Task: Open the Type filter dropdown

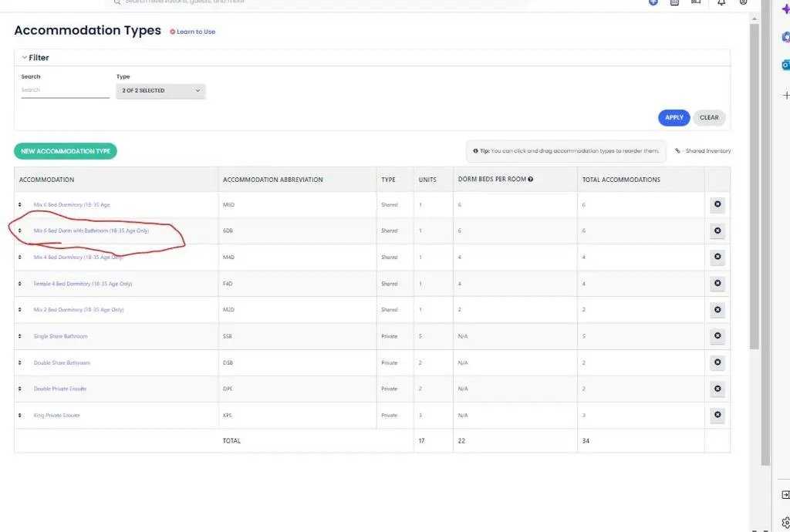Action: pos(160,91)
